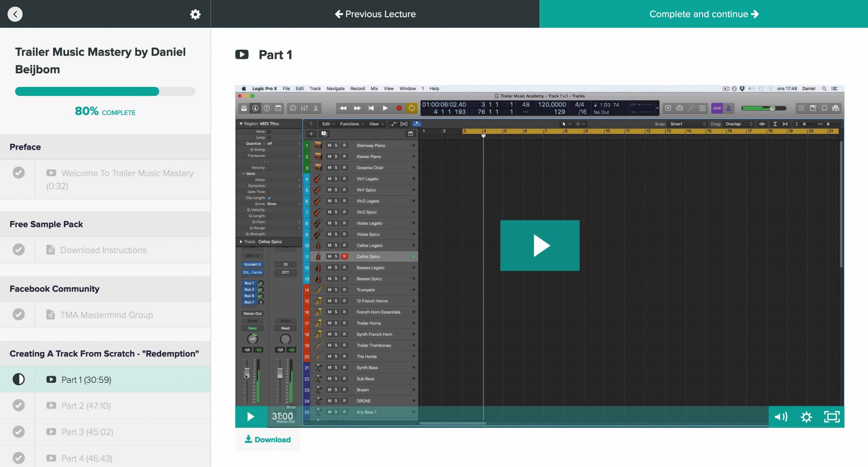Open the Navigate menu
The height and width of the screenshot is (467, 868).
coord(335,89)
